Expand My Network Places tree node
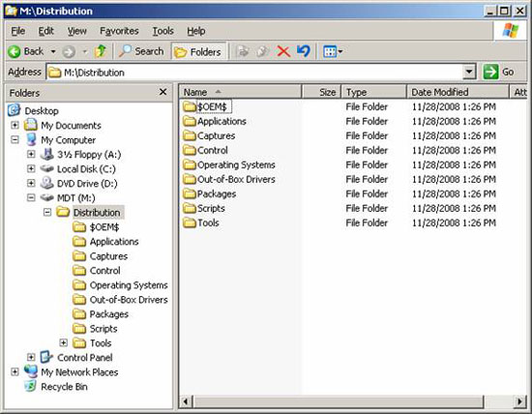 (x=15, y=371)
